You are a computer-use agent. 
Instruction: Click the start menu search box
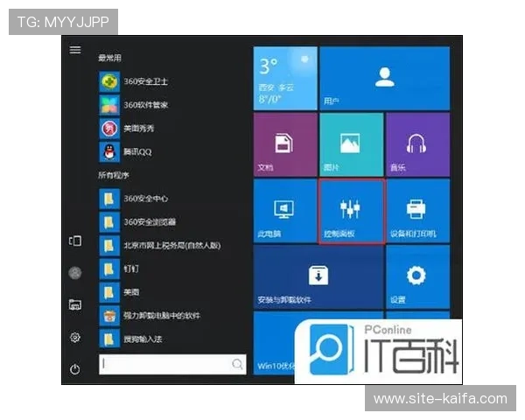click(x=166, y=363)
